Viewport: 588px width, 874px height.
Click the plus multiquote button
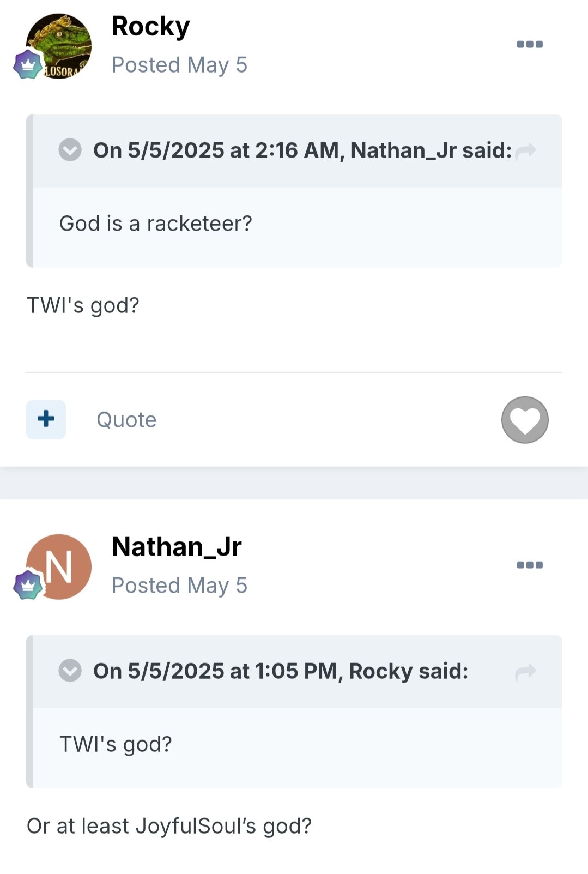click(46, 419)
